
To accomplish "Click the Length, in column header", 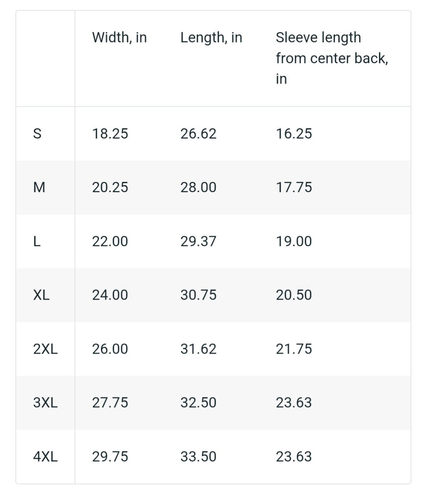I will pos(211,38).
